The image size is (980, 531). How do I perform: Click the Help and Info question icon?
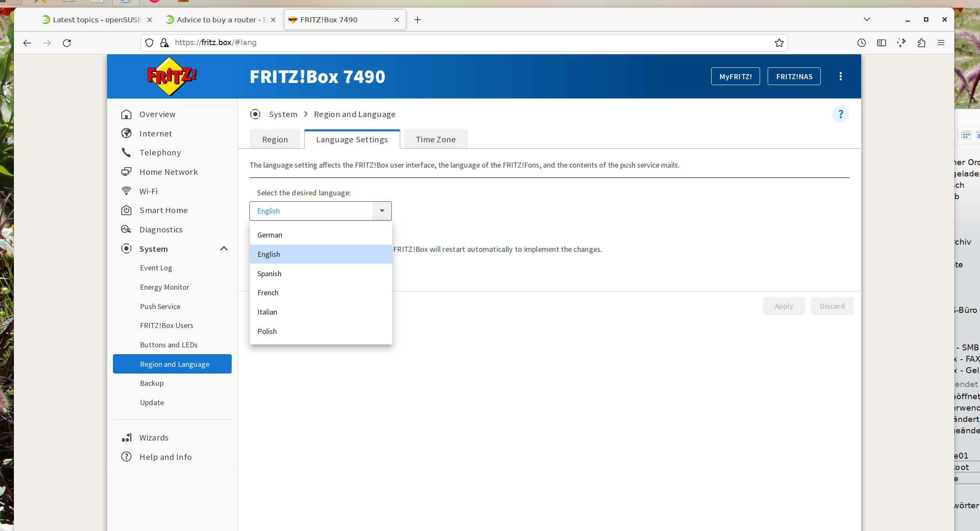pos(126,457)
